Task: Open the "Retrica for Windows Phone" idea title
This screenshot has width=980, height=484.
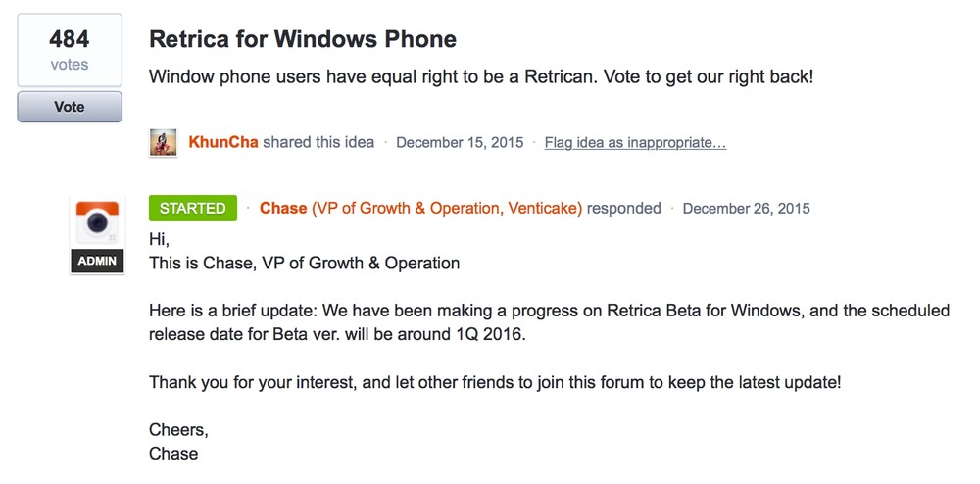Action: [x=303, y=40]
